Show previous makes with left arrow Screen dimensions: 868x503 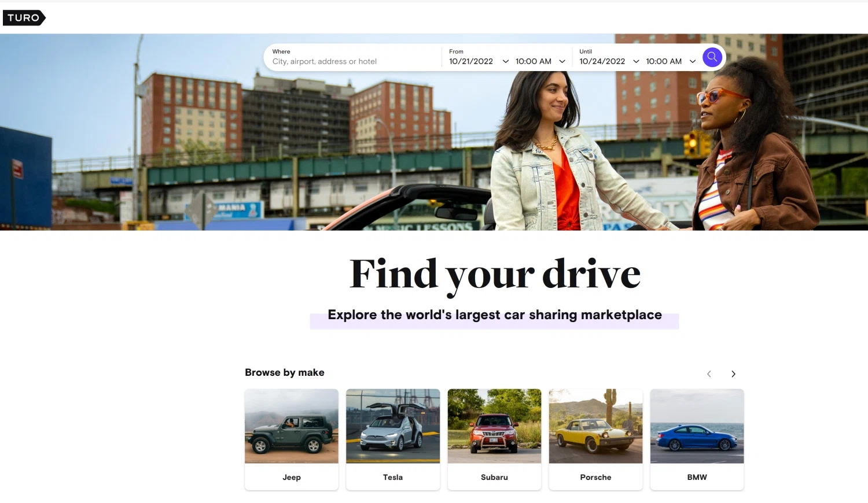click(709, 374)
